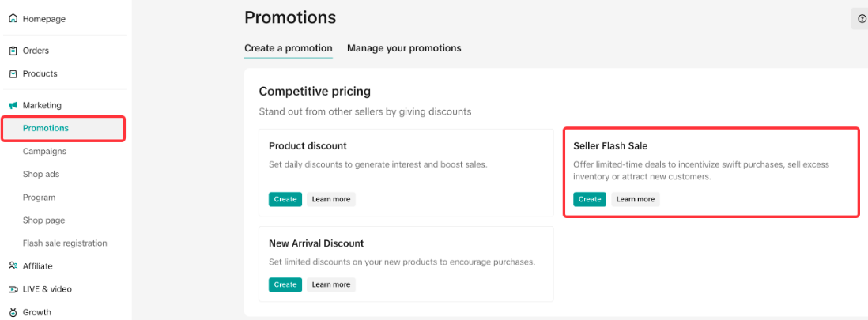Screen dimensions: 868x320
Task: Click the Orders clipboard icon
Action: point(13,51)
